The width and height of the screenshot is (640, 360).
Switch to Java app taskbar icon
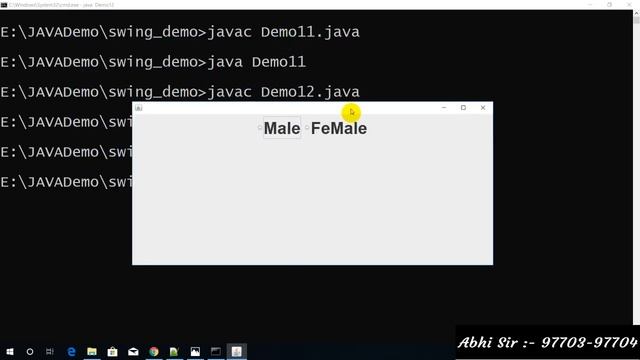237,351
